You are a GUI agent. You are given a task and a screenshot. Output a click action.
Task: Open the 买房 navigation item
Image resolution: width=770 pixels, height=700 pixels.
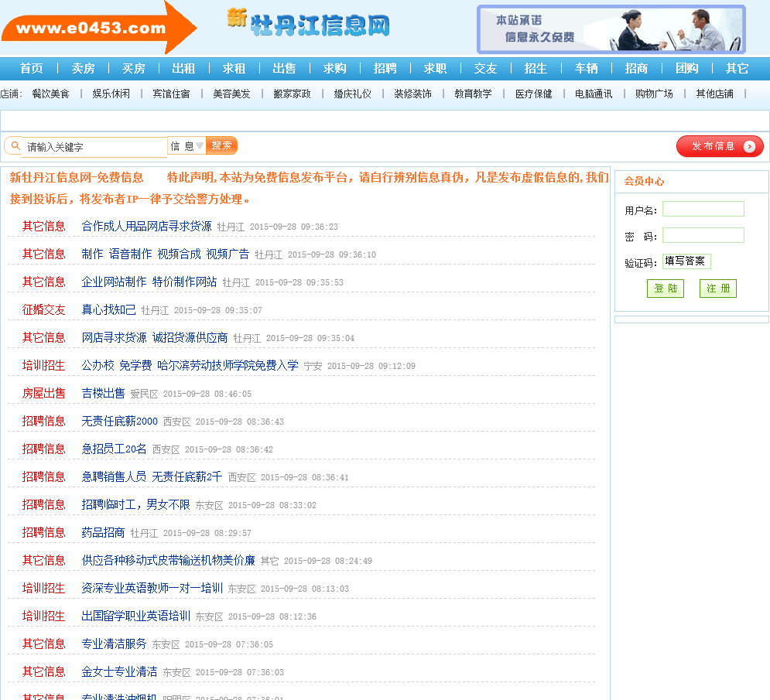(134, 68)
